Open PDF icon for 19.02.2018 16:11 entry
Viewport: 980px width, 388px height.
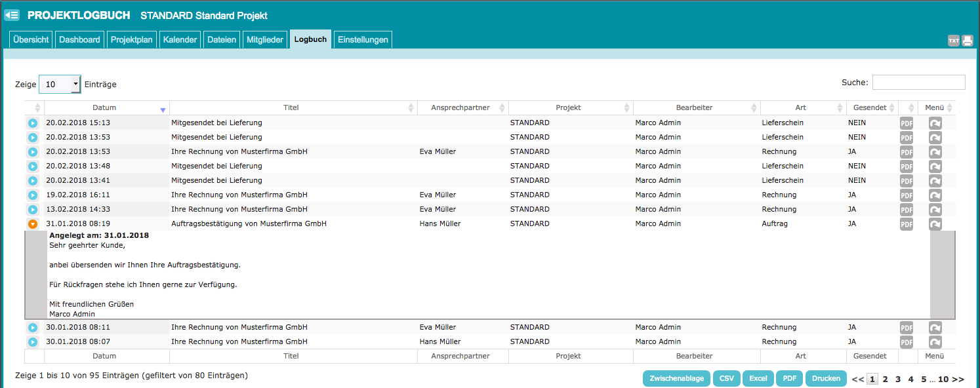(x=907, y=195)
